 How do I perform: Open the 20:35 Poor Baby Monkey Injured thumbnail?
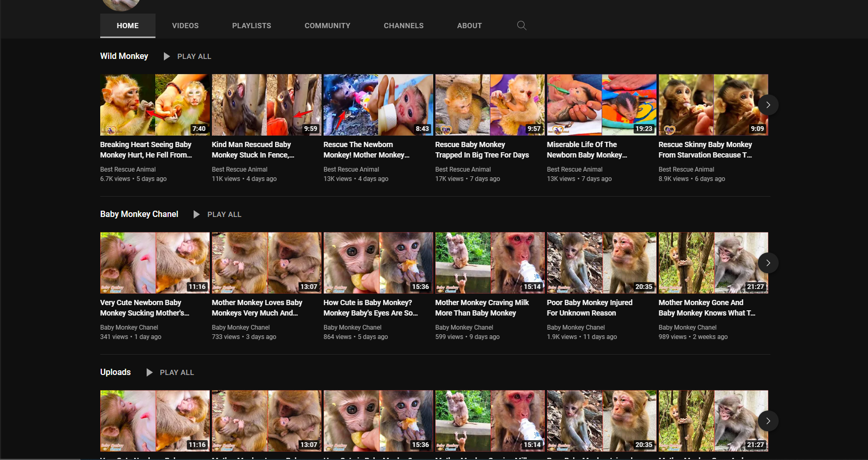coord(601,263)
